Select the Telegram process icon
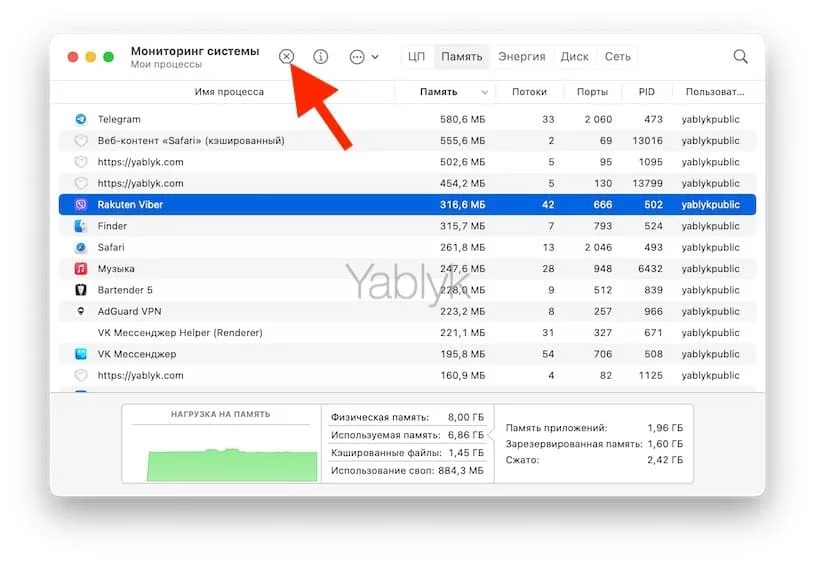The height and width of the screenshot is (562, 815). coord(81,120)
